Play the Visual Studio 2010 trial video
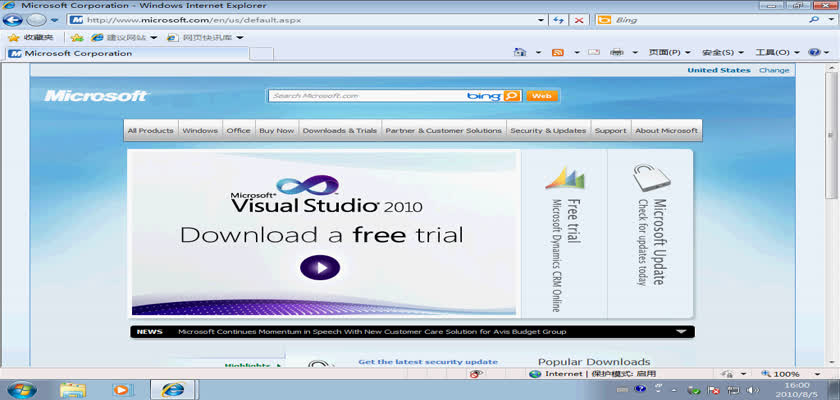 [x=320, y=267]
